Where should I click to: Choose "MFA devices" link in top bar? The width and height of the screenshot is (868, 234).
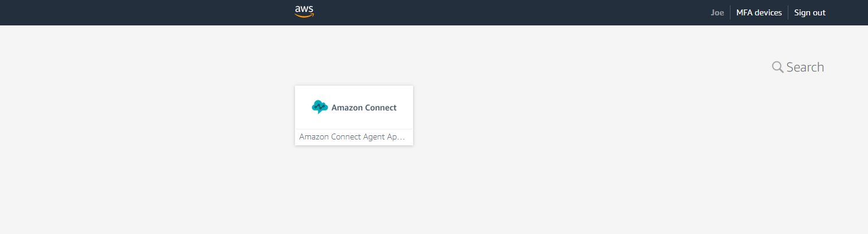pyautogui.click(x=759, y=12)
